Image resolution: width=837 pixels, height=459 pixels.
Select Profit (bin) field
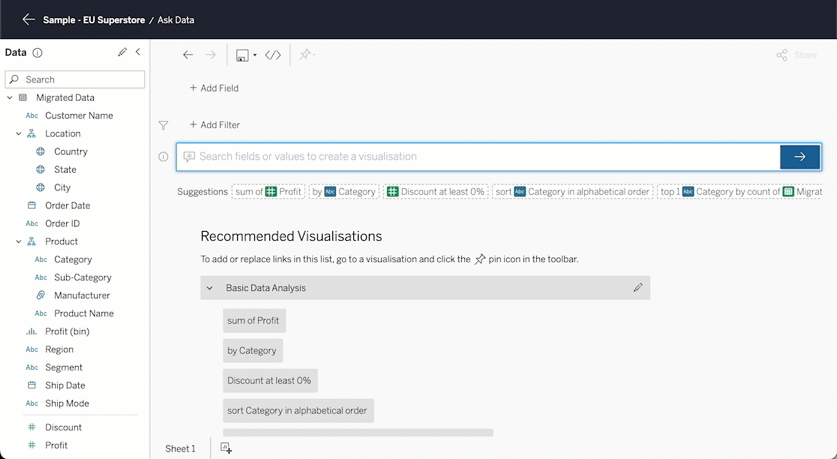(x=67, y=331)
